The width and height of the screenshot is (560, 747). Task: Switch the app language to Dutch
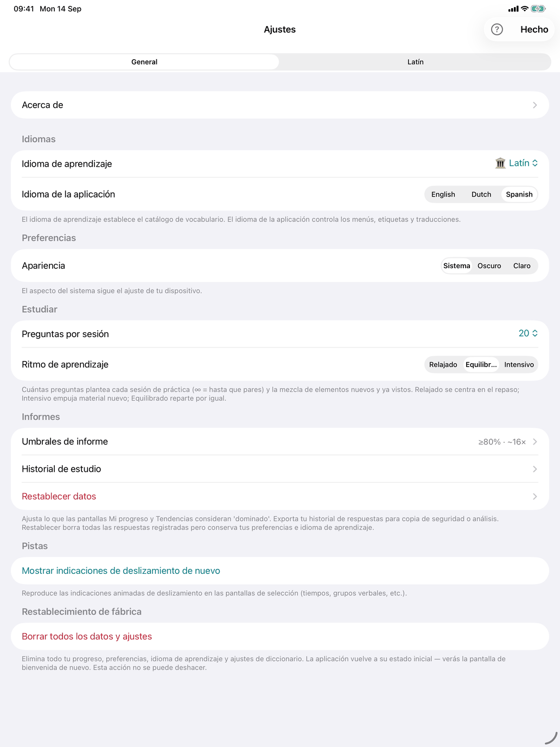481,194
